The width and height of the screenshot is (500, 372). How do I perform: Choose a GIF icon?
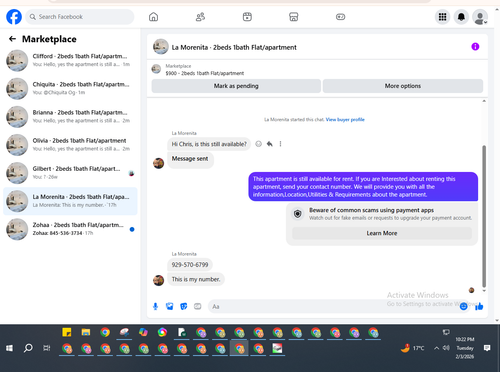[198, 306]
